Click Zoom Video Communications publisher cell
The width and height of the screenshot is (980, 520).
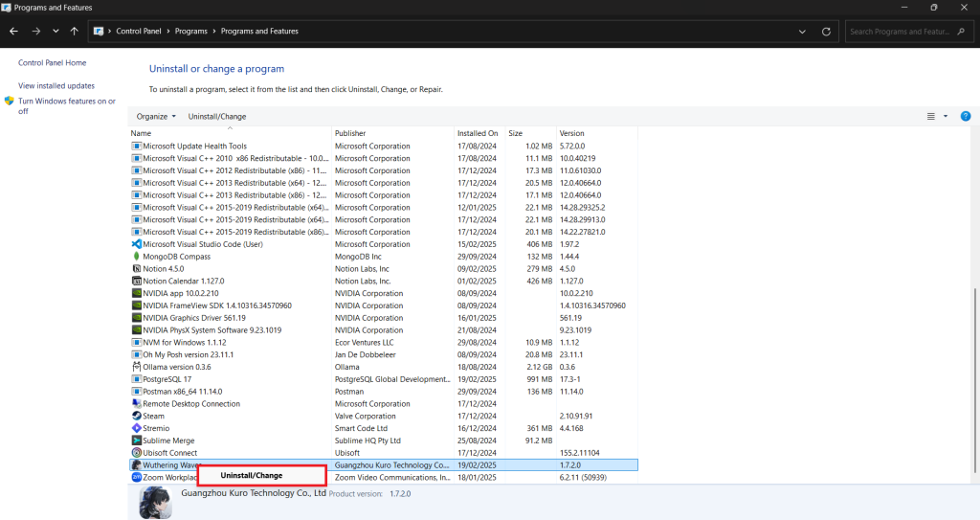391,478
